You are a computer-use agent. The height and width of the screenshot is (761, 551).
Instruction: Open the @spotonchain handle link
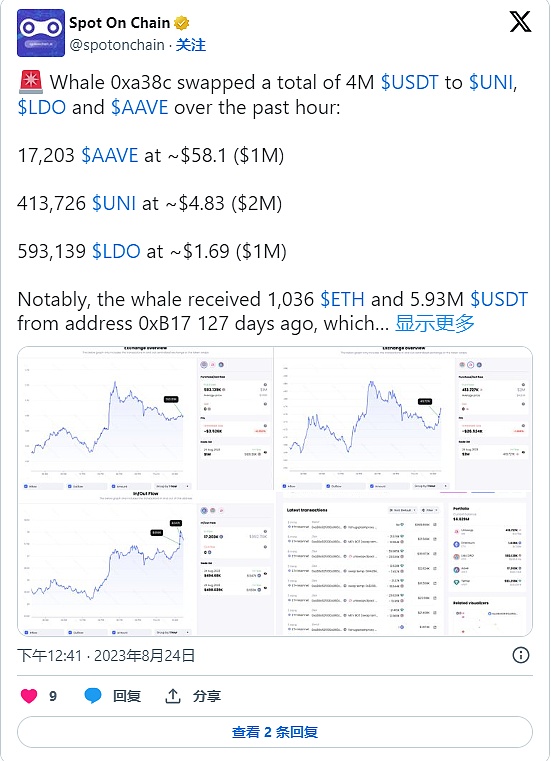pyautogui.click(x=117, y=45)
